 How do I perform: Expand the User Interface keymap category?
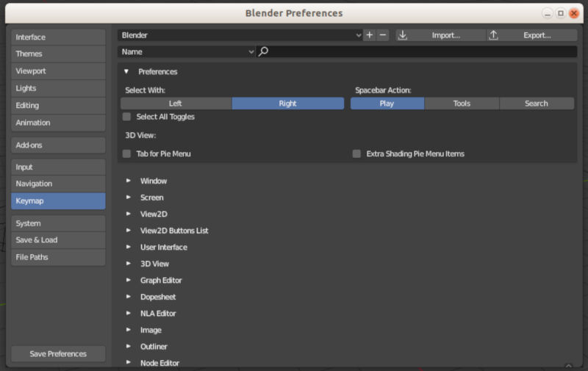point(128,247)
